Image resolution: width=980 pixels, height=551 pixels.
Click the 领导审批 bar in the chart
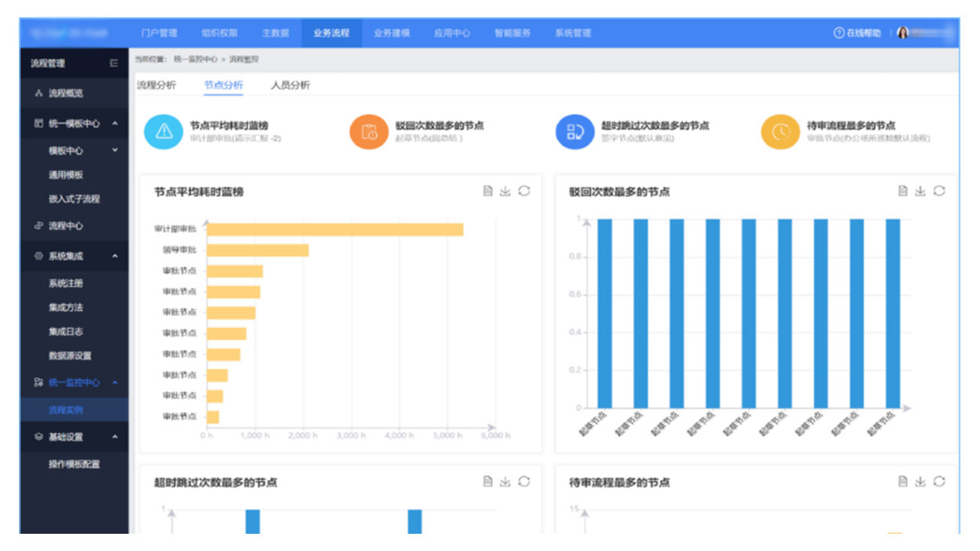click(258, 250)
